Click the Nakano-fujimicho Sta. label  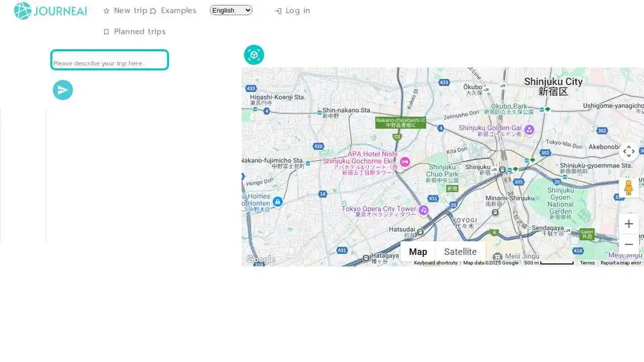click(x=274, y=163)
